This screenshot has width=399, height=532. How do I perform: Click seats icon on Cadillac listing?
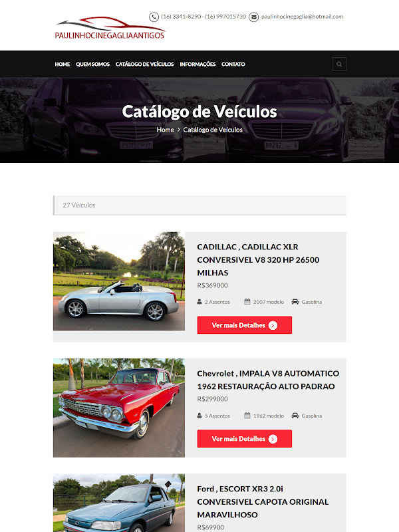199,302
